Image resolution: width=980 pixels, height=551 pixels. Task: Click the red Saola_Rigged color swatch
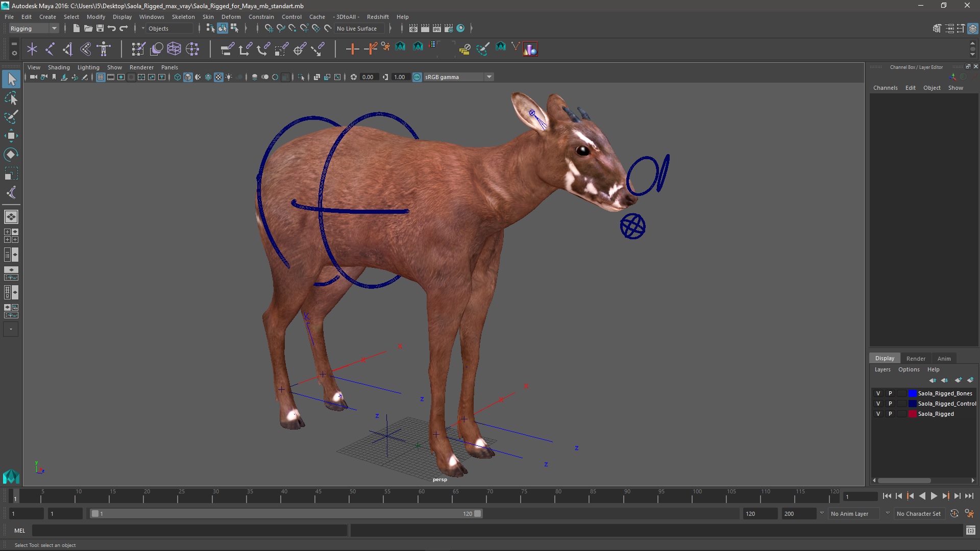[x=912, y=414]
